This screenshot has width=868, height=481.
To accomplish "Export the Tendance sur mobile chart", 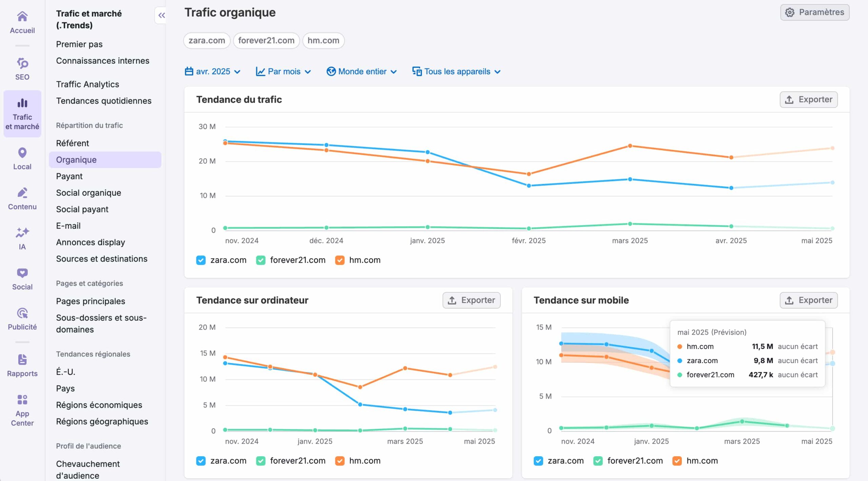I will [x=809, y=300].
